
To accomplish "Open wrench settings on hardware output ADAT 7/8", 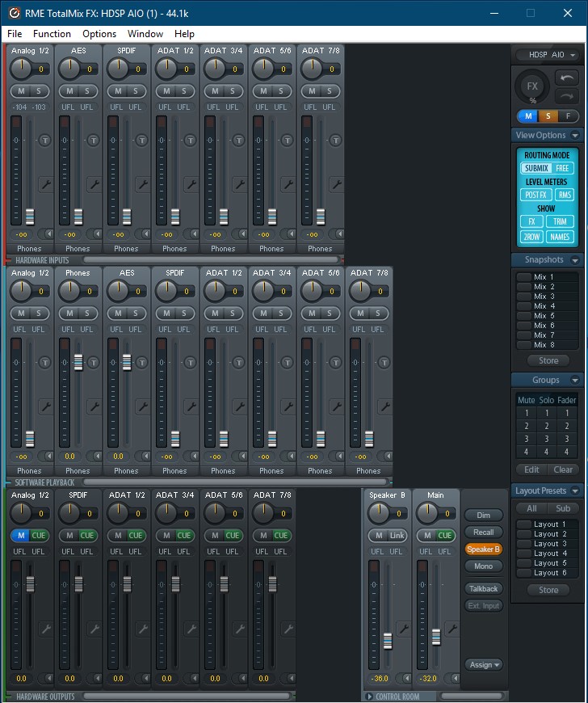I will coord(288,629).
